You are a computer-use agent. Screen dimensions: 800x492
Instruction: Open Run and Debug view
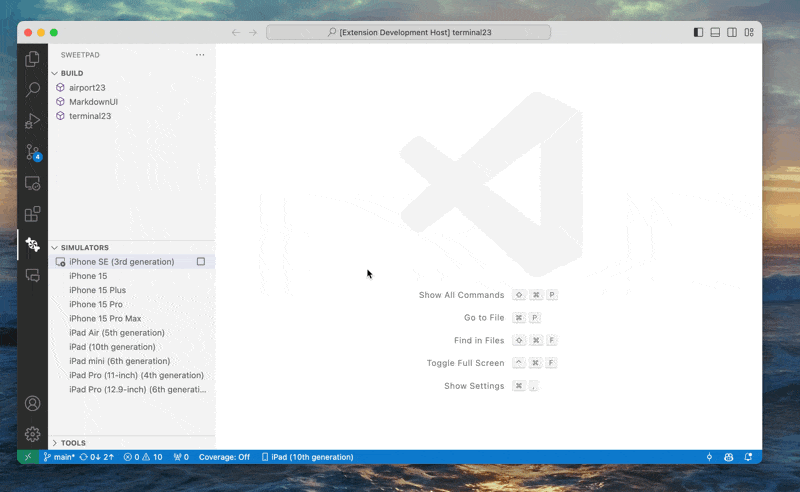[33, 121]
